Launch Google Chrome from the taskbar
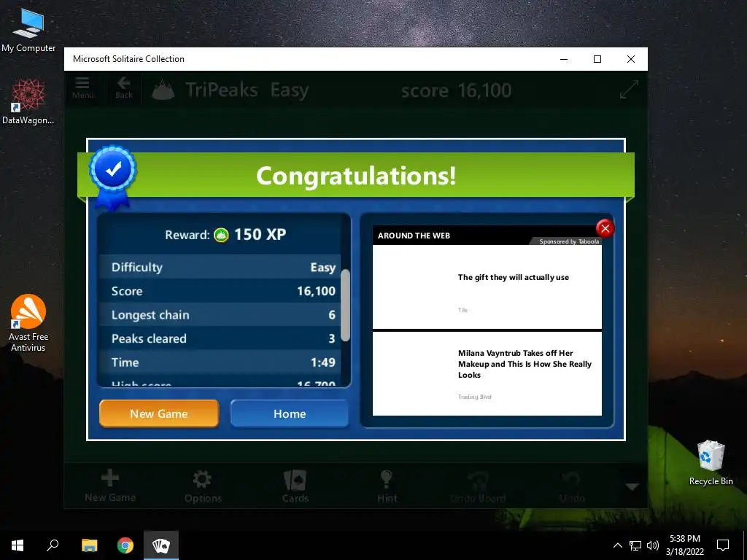 (125, 545)
